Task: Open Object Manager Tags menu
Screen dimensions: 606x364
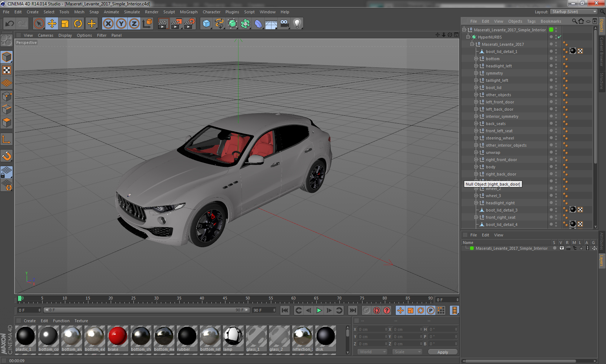Action: [x=531, y=21]
